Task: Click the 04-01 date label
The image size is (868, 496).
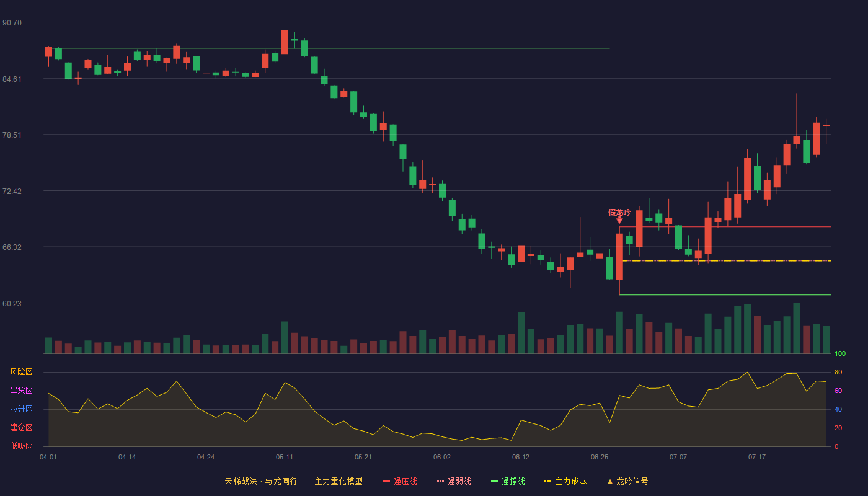Action: (48, 457)
